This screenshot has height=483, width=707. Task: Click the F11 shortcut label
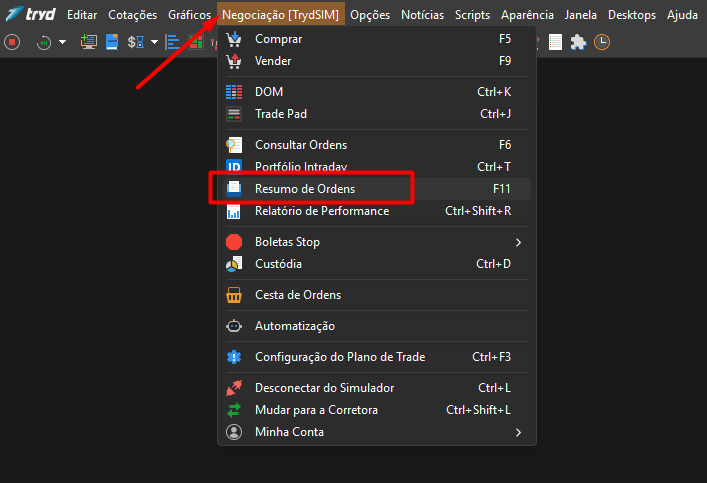501,189
